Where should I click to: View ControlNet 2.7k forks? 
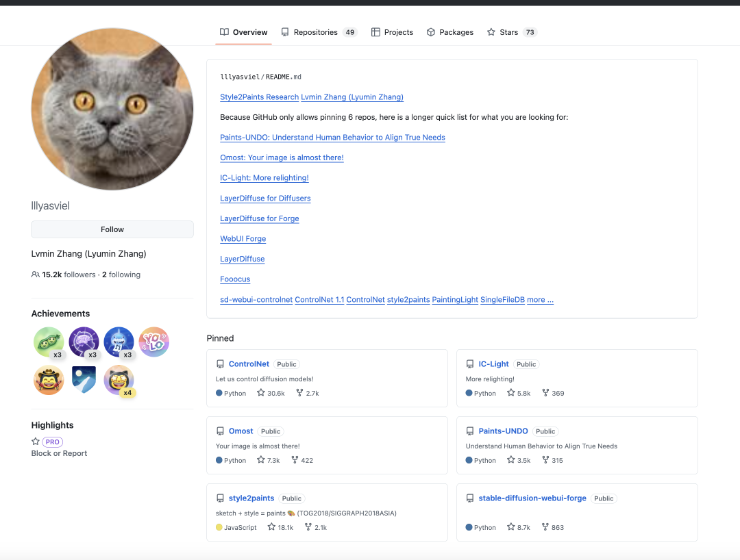coord(308,393)
